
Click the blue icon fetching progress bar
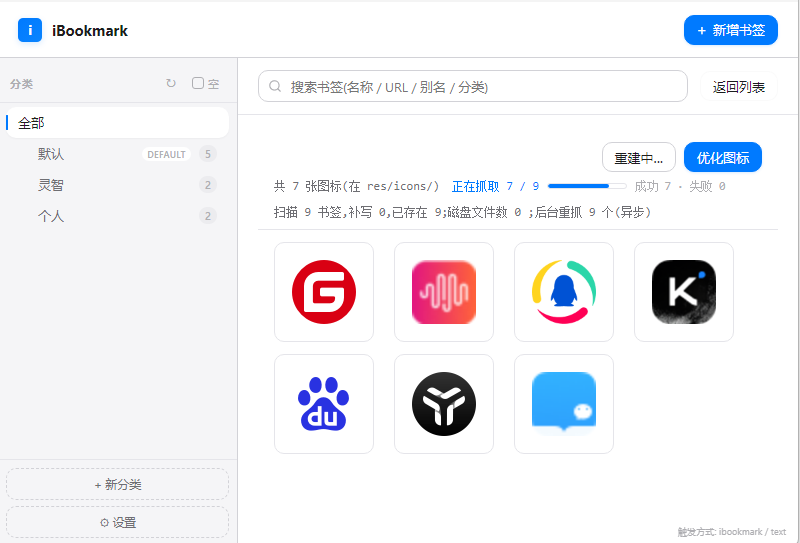tap(587, 186)
